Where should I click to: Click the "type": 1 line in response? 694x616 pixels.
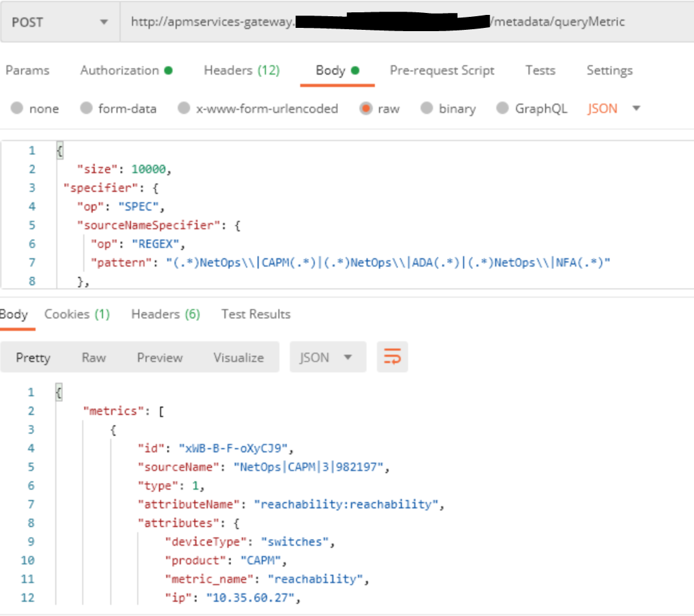(x=171, y=486)
